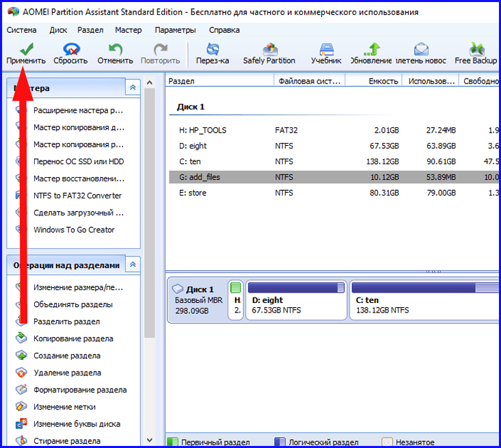501x448 pixels.
Task: Open Сделать загрузочный wizard
Action: coord(79,213)
